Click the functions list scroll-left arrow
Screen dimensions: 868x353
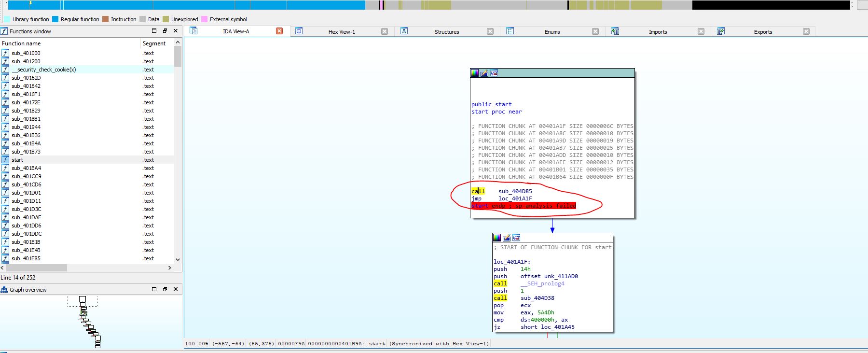(x=2, y=268)
